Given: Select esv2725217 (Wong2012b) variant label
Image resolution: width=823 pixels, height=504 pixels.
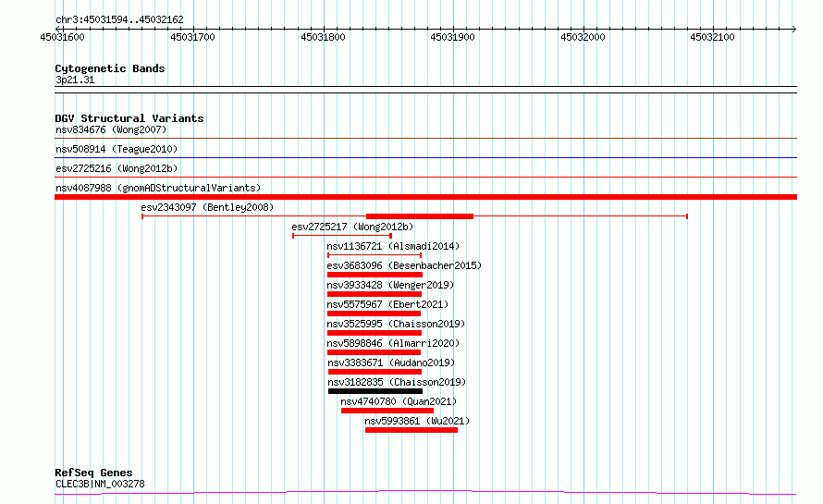Looking at the screenshot, I should point(352,227).
